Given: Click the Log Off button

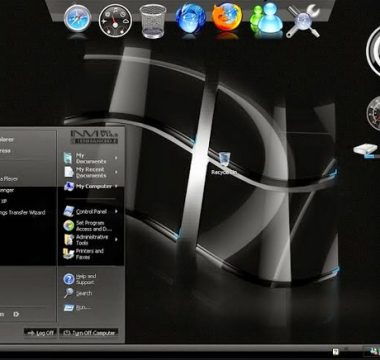Looking at the screenshot, I should [41, 333].
